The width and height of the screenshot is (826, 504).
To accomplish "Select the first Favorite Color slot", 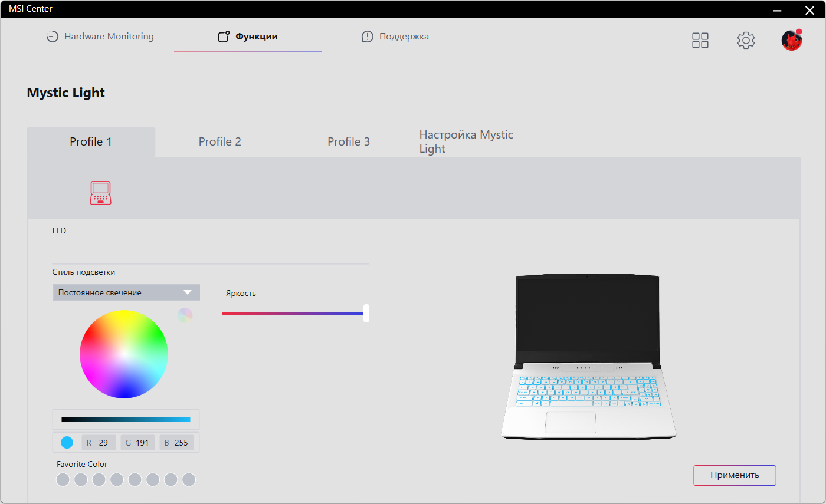I will pos(63,480).
